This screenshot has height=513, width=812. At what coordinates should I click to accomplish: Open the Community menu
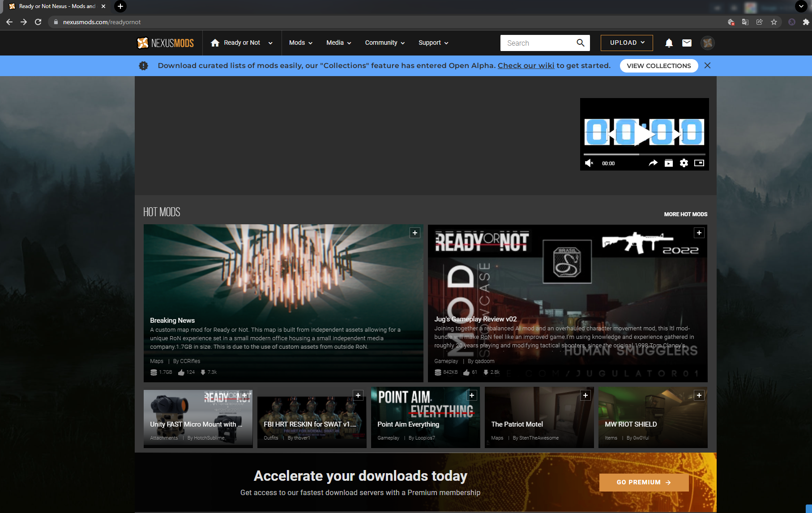click(x=385, y=43)
